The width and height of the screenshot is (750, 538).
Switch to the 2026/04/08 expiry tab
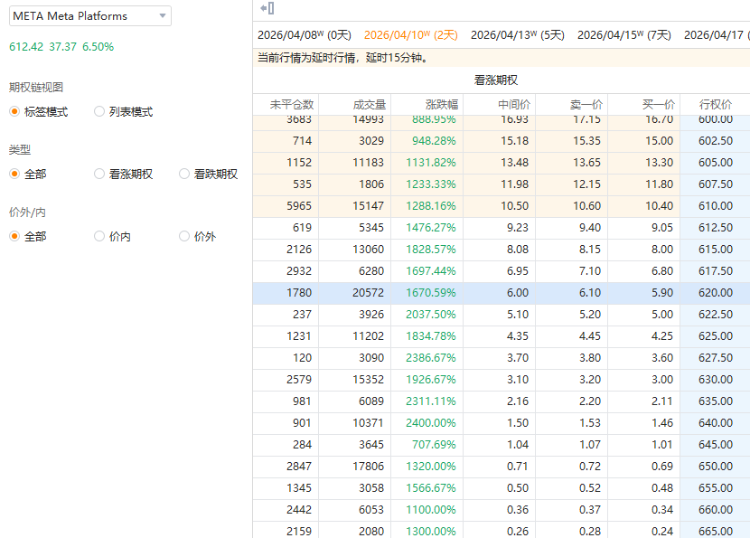(304, 35)
